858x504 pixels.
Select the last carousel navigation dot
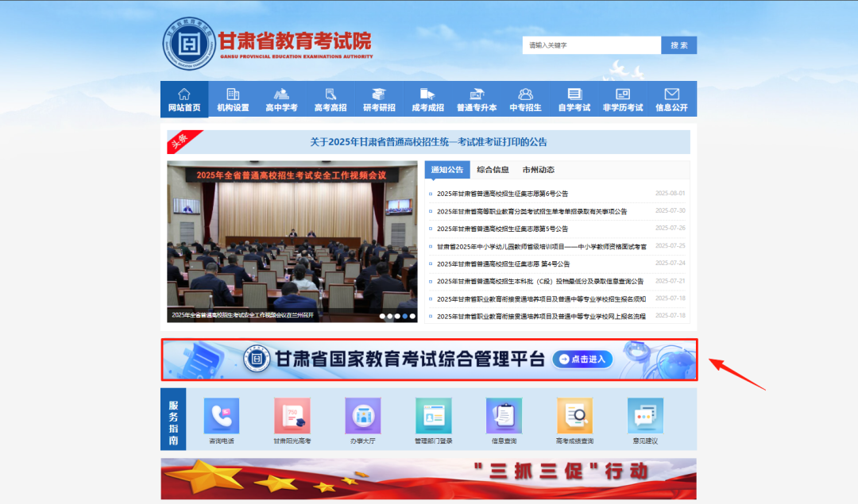412,315
